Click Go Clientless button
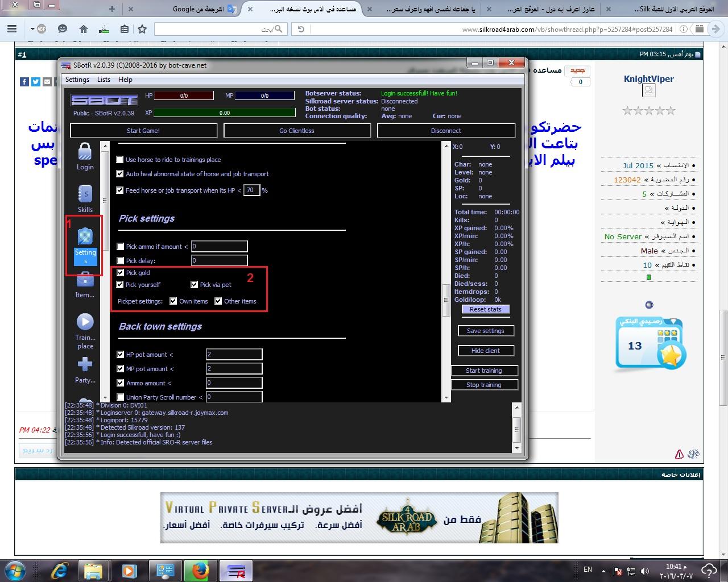This screenshot has width=728, height=582. tap(297, 131)
